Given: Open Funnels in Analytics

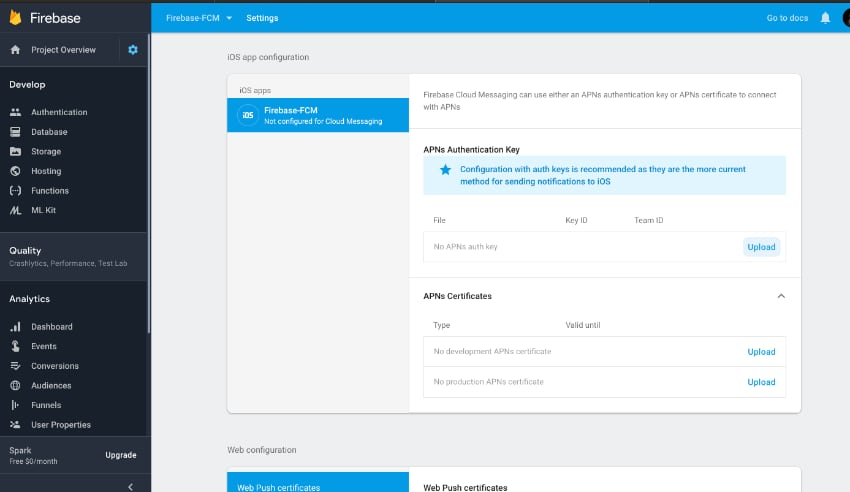Looking at the screenshot, I should point(46,405).
